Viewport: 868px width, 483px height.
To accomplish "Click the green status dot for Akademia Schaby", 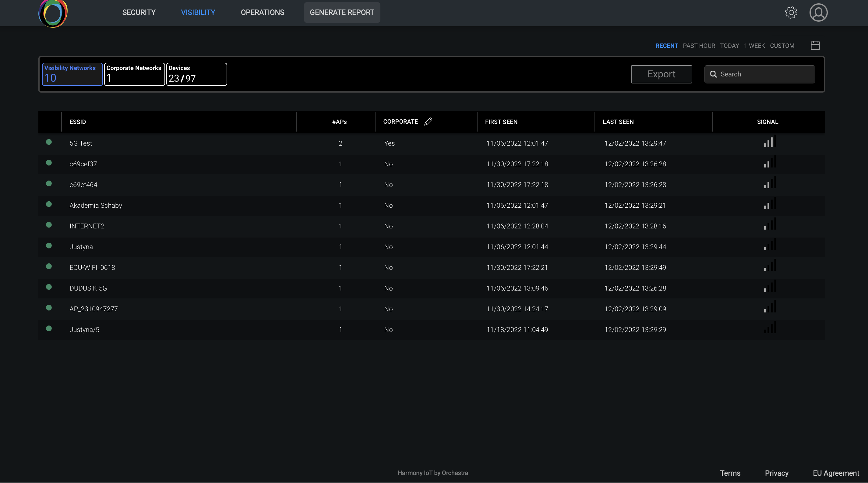I will [49, 204].
